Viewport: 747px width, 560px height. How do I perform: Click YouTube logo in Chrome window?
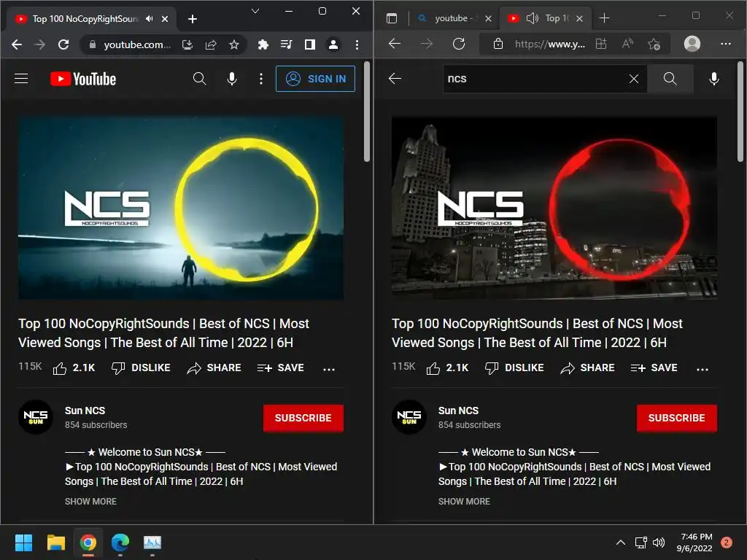coord(83,79)
